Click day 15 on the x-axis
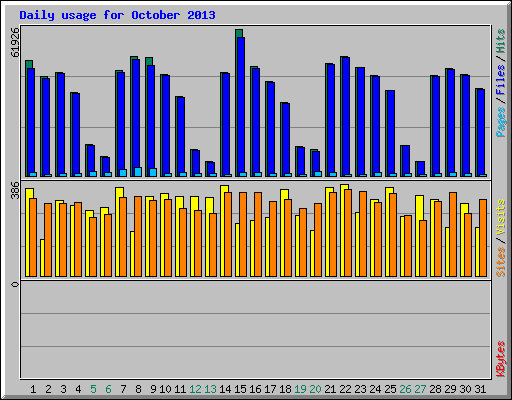The height and width of the screenshot is (400, 512). point(240,389)
